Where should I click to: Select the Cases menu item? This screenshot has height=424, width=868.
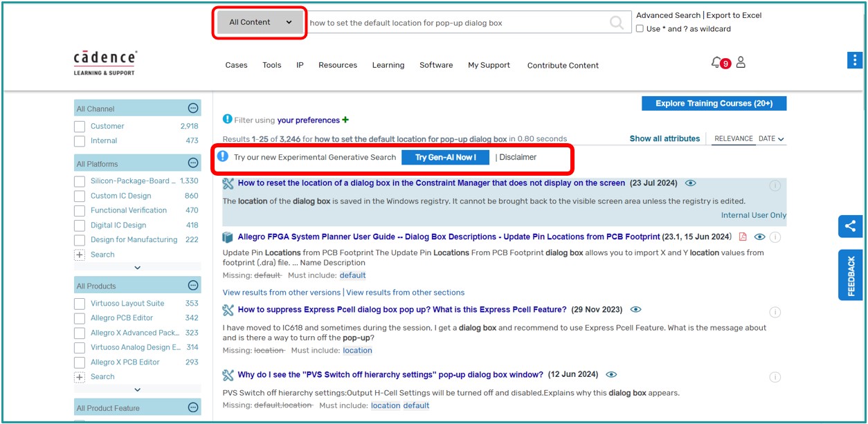pyautogui.click(x=236, y=65)
